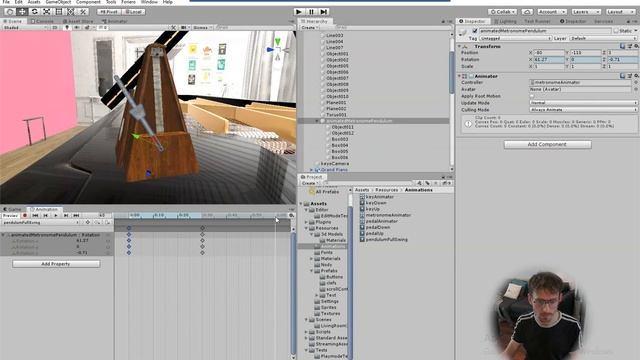Click the cloud Services icon
The height and width of the screenshot is (360, 640).
click(x=527, y=12)
